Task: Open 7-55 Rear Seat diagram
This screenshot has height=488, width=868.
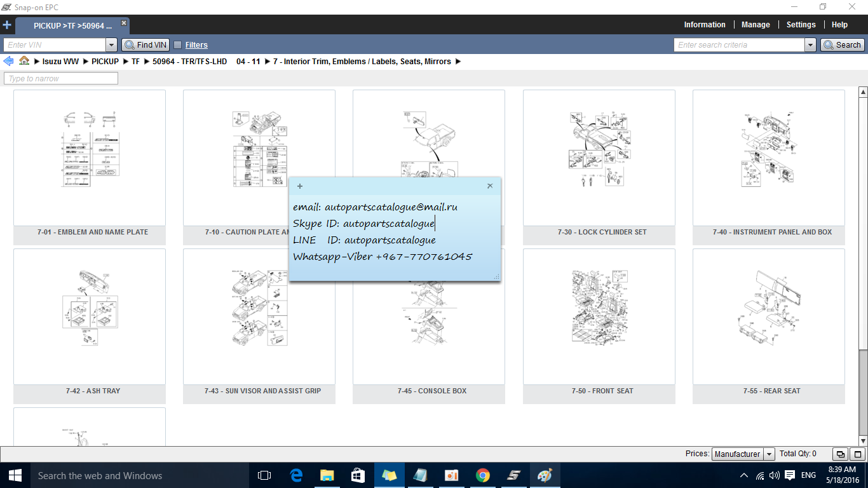Action: (x=769, y=326)
